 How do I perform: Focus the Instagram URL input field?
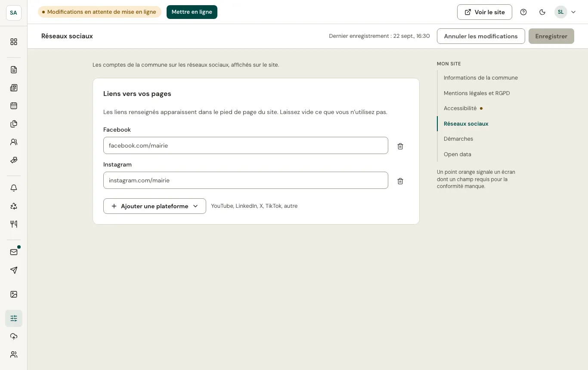(x=246, y=180)
